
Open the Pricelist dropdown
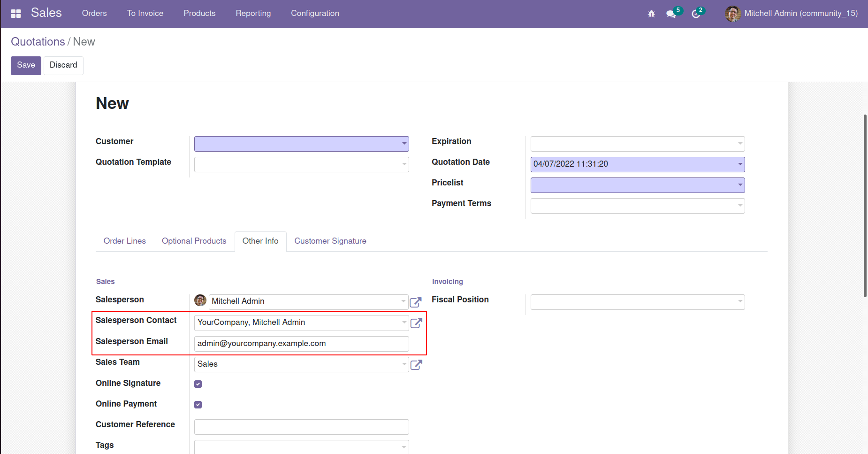[739, 185]
